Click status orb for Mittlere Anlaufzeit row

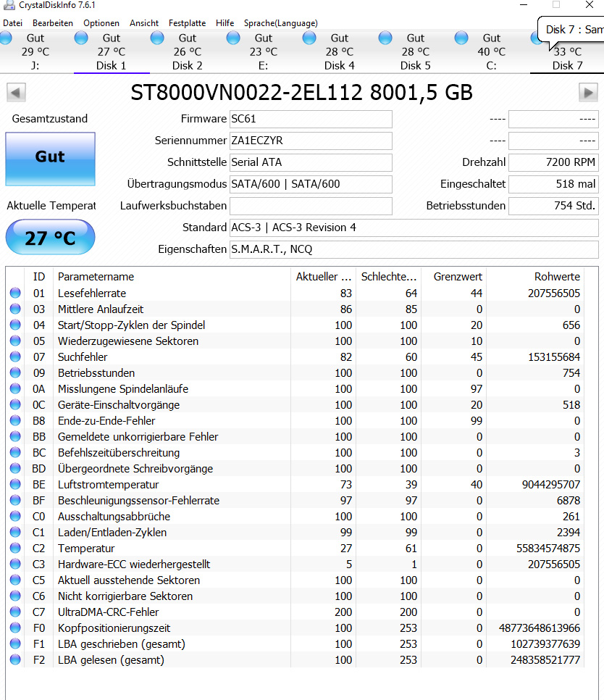point(15,309)
